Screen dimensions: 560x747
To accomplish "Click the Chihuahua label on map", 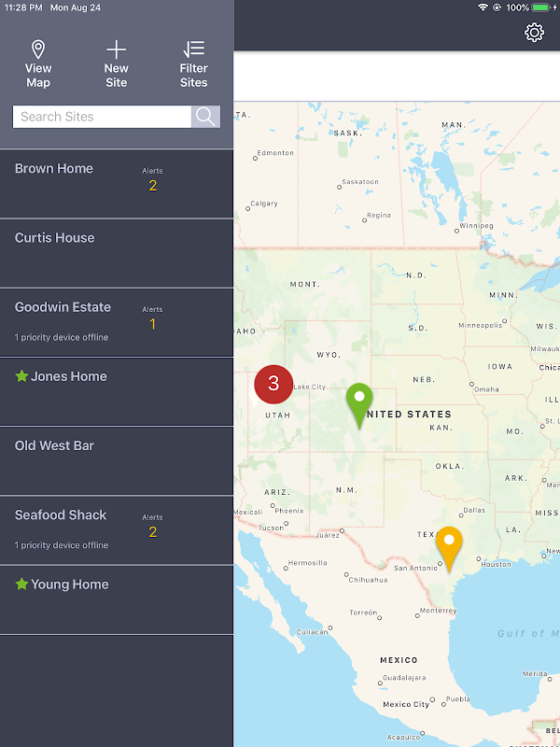I will 368,580.
